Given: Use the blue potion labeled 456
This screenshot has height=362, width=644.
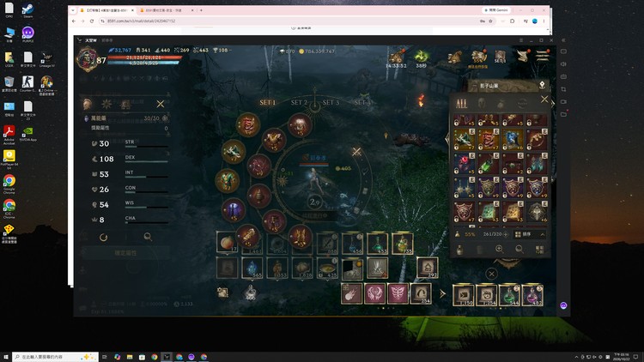Looking at the screenshot, I should [352, 243].
